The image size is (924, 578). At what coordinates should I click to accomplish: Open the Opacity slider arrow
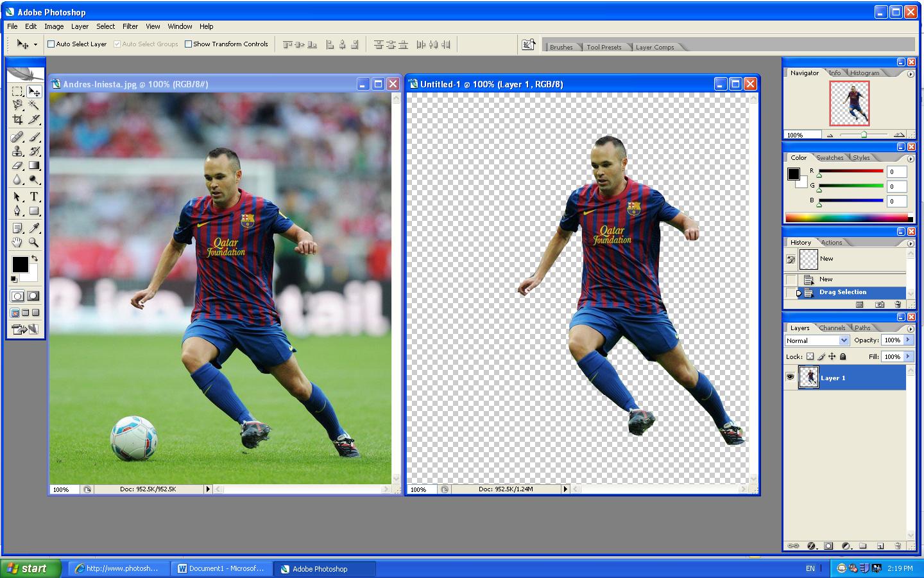908,340
